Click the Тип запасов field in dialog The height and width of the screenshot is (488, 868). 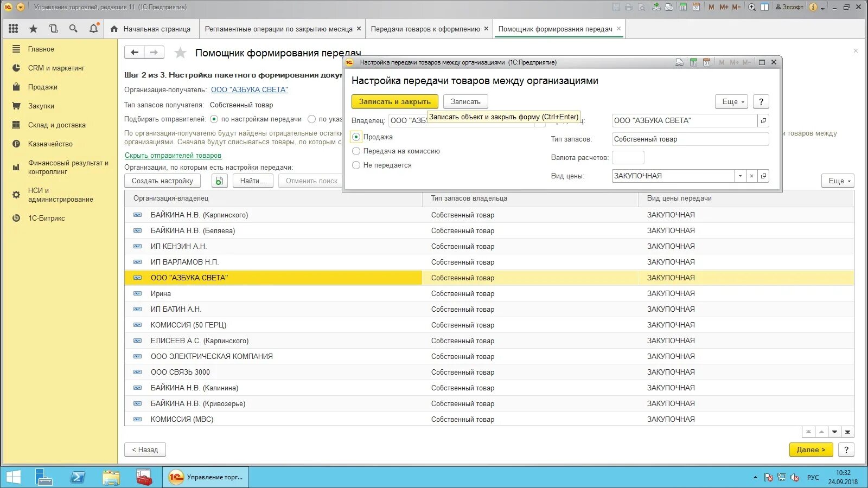[x=690, y=139]
